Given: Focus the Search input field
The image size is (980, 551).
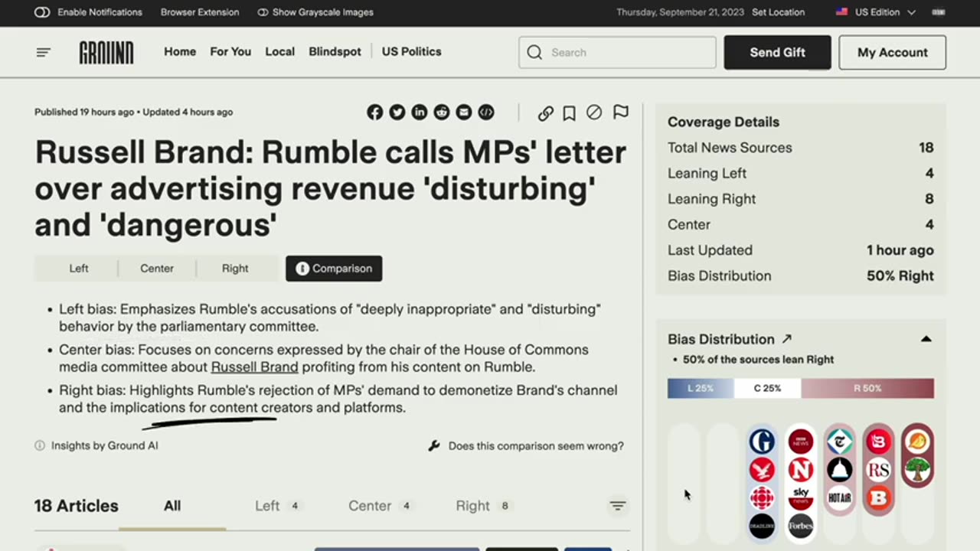Looking at the screenshot, I should tap(617, 52).
